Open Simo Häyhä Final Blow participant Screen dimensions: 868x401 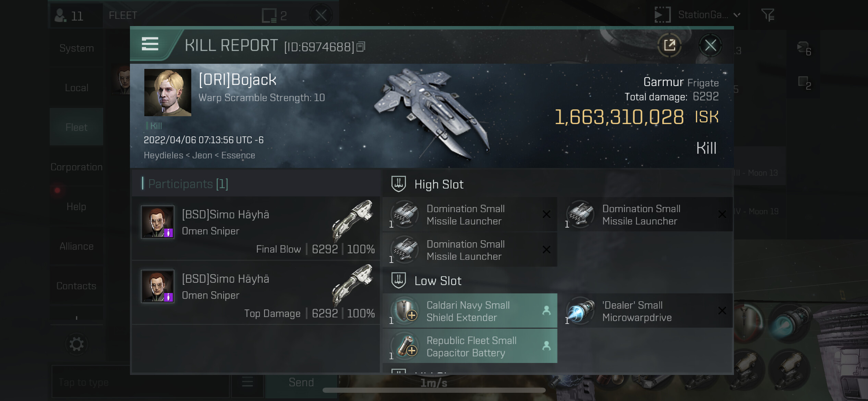point(256,228)
